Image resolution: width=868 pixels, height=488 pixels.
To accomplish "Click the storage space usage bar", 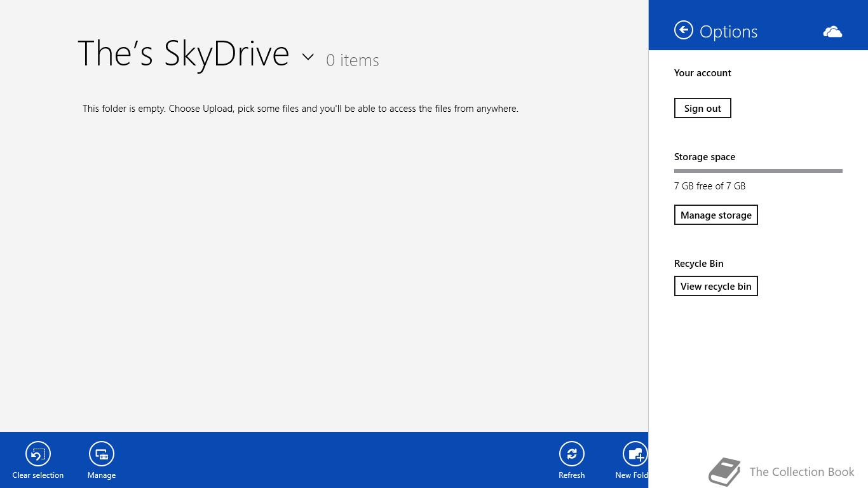I will 758,171.
